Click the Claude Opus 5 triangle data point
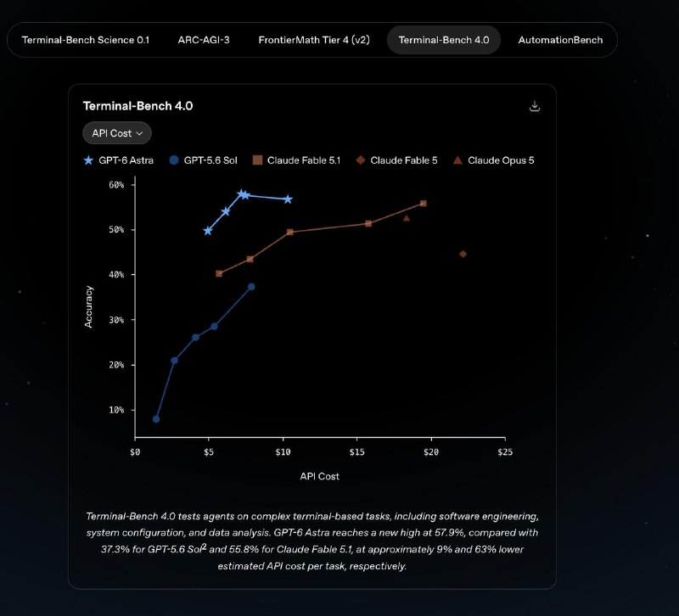679x616 pixels. point(407,218)
